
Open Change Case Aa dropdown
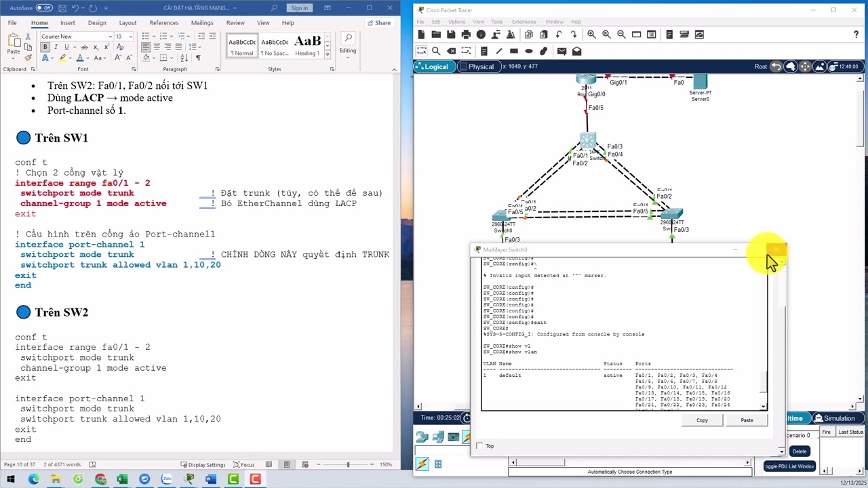(x=101, y=58)
